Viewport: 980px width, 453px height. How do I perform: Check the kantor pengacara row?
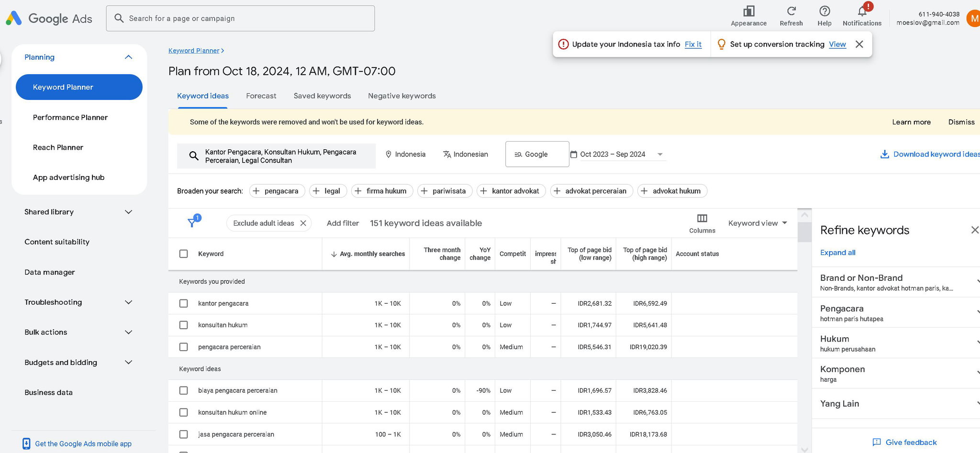point(183,303)
